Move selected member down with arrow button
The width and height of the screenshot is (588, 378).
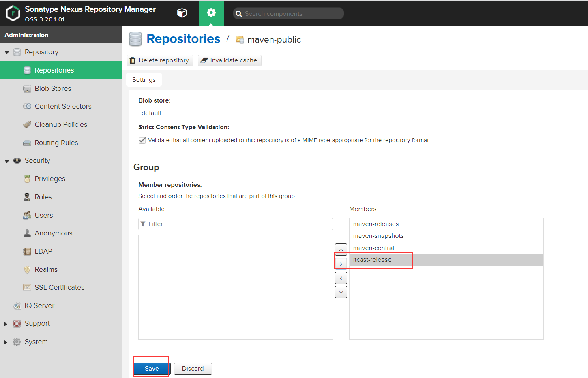[341, 292]
